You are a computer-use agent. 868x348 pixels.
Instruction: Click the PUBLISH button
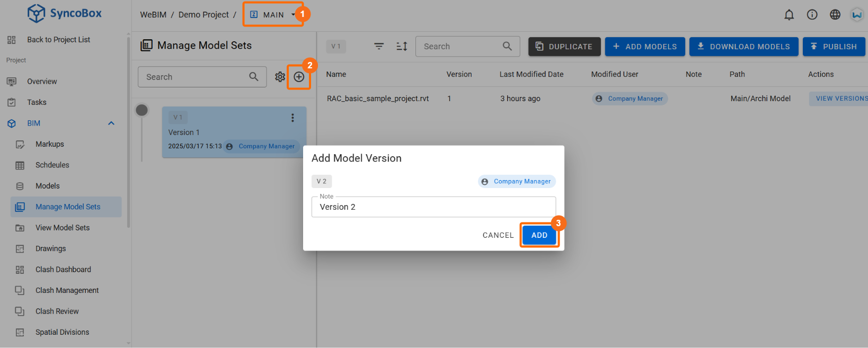click(834, 47)
